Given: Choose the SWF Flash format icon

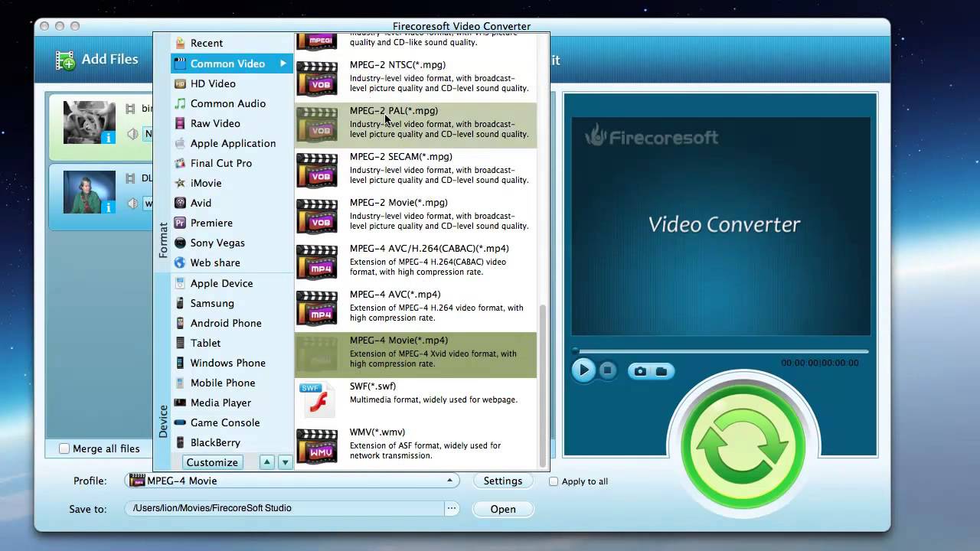Looking at the screenshot, I should 317,399.
